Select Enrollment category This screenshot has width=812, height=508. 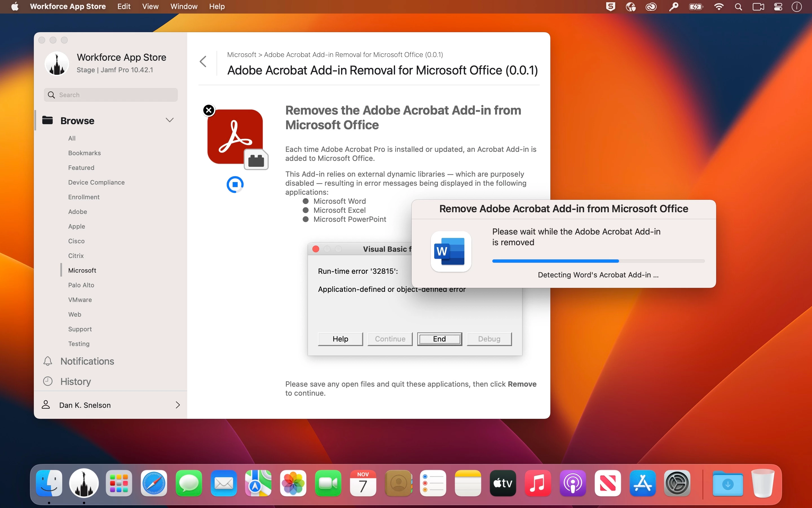(x=84, y=197)
